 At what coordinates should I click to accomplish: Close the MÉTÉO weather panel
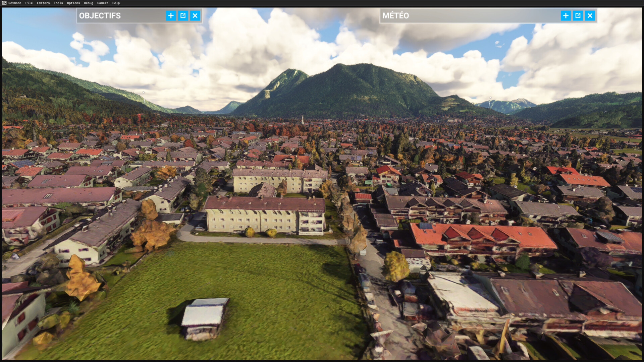tap(590, 15)
